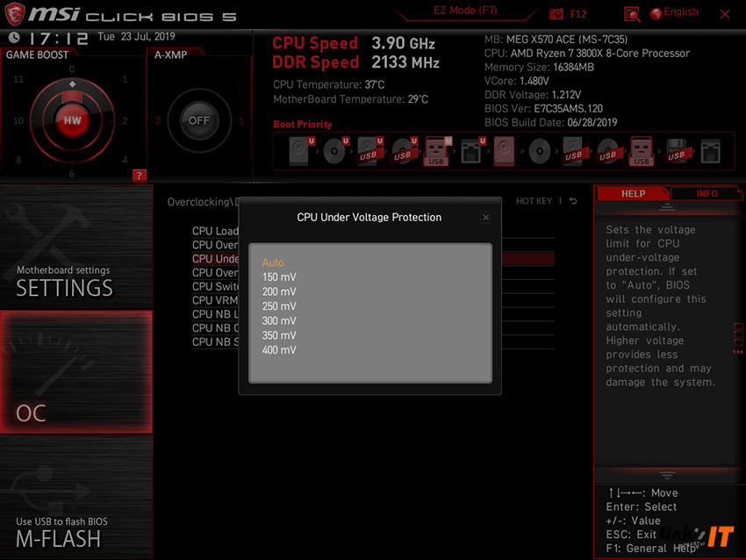Viewport: 746px width, 560px height.
Task: Click the 17:12 system time
Action: coord(59,38)
